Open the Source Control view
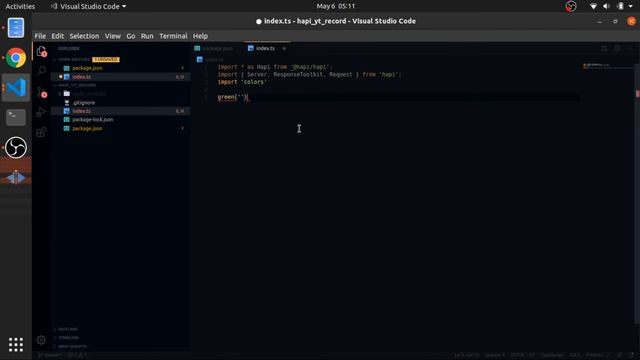The height and width of the screenshot is (360, 640). tap(41, 93)
